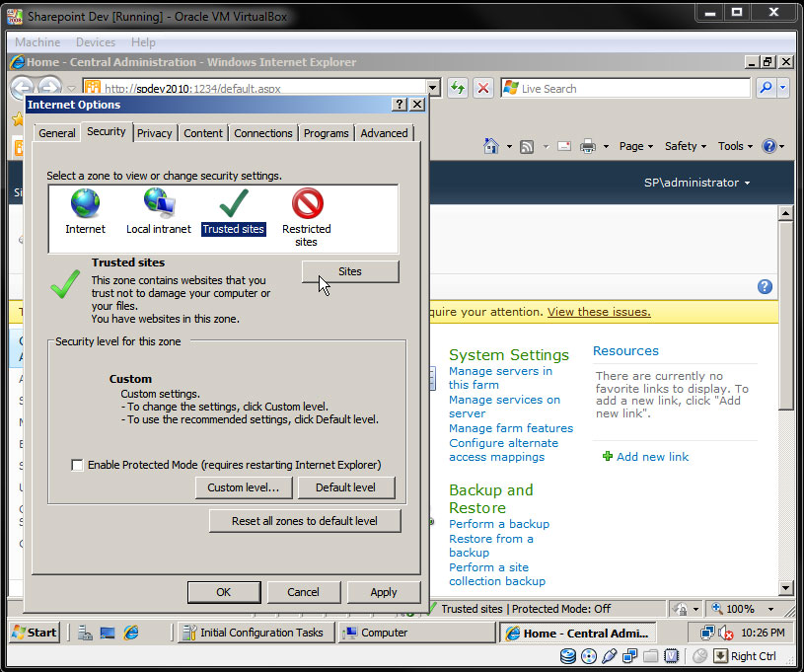Open the Page menu dropdown

coord(636,146)
